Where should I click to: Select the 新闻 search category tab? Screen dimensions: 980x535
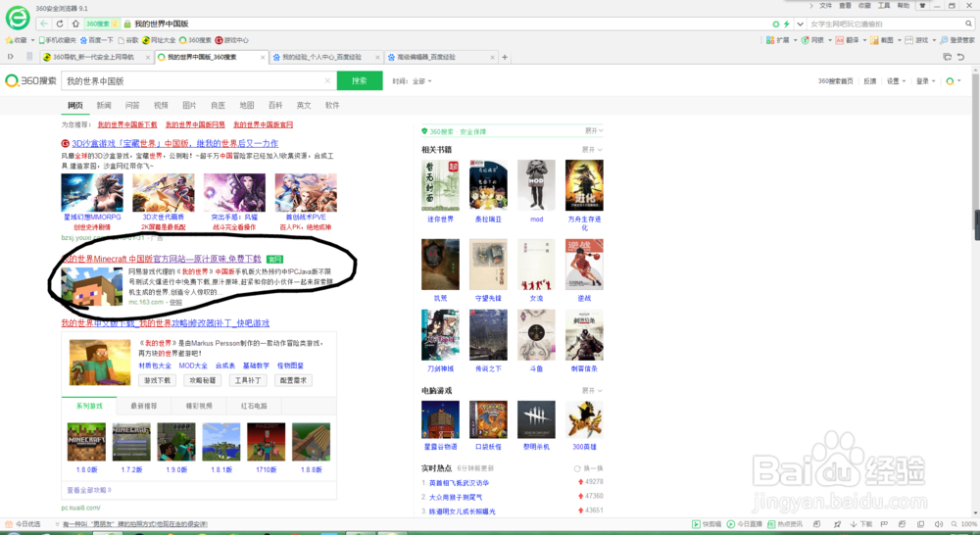(104, 105)
